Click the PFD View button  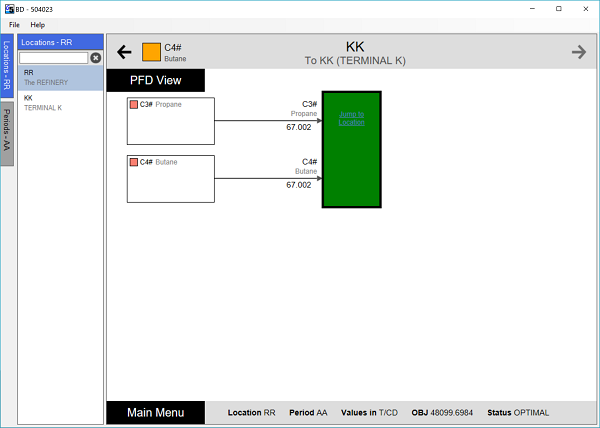155,81
